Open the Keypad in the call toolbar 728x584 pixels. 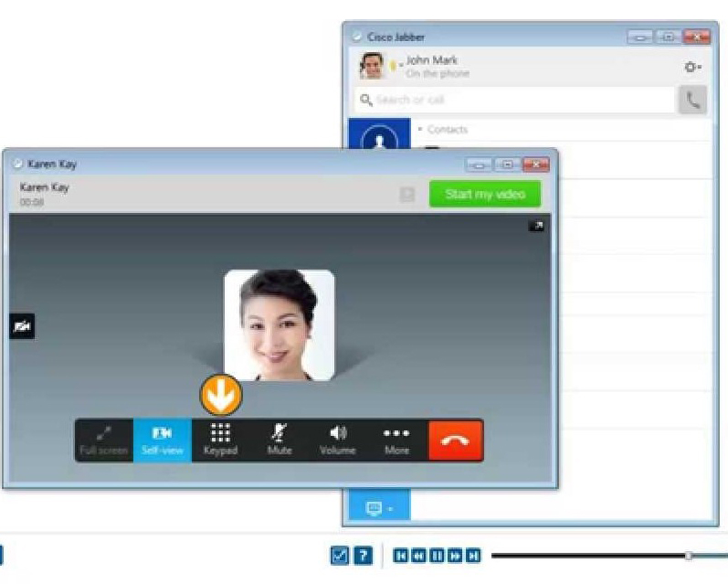[220, 440]
